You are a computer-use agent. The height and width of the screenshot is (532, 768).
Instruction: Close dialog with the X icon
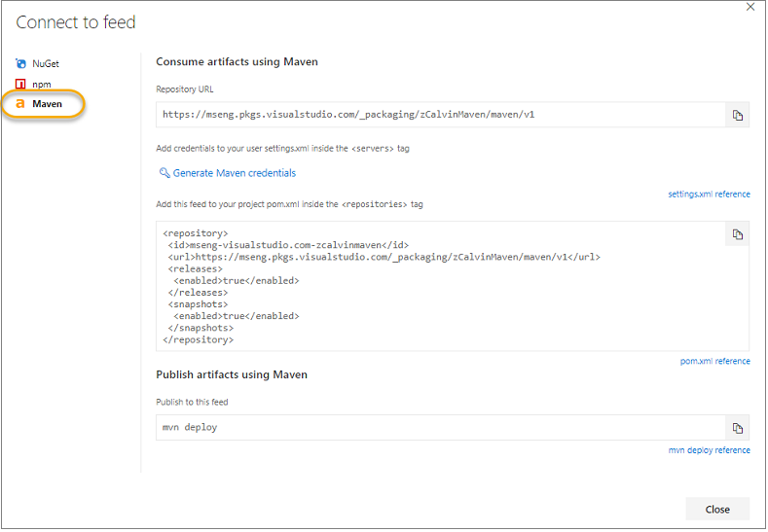(750, 8)
